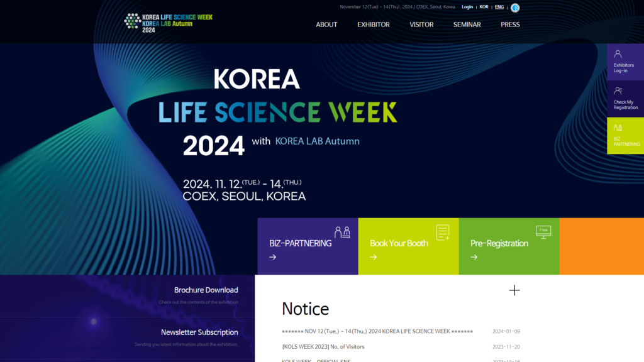644x362 pixels.
Task: Click the arrow under Pre-Registration
Action: [x=474, y=257]
